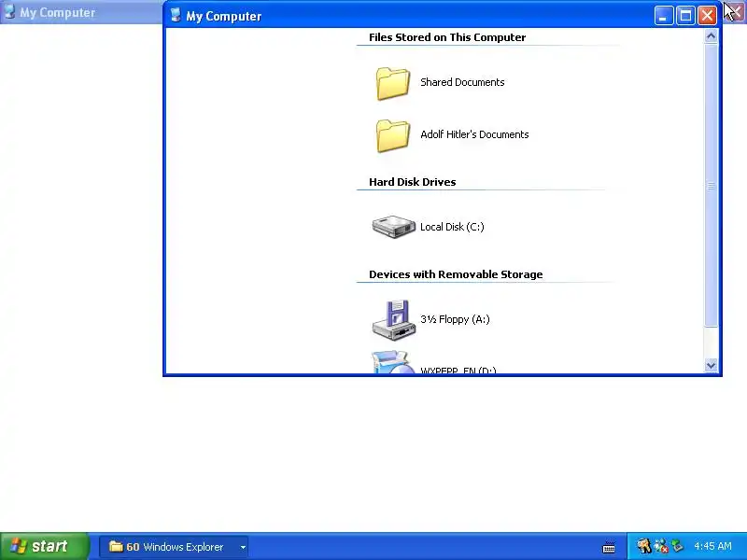This screenshot has width=747, height=560.
Task: Click the green safely remove hardware tray icon
Action: [x=677, y=546]
